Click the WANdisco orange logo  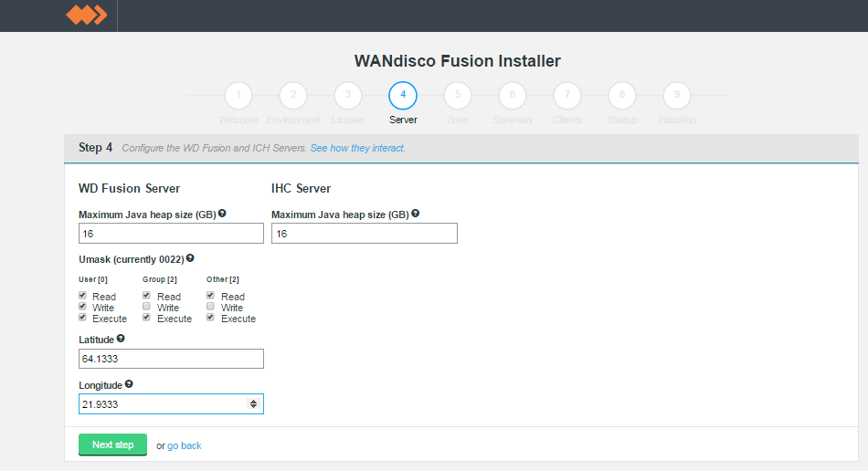coord(87,15)
